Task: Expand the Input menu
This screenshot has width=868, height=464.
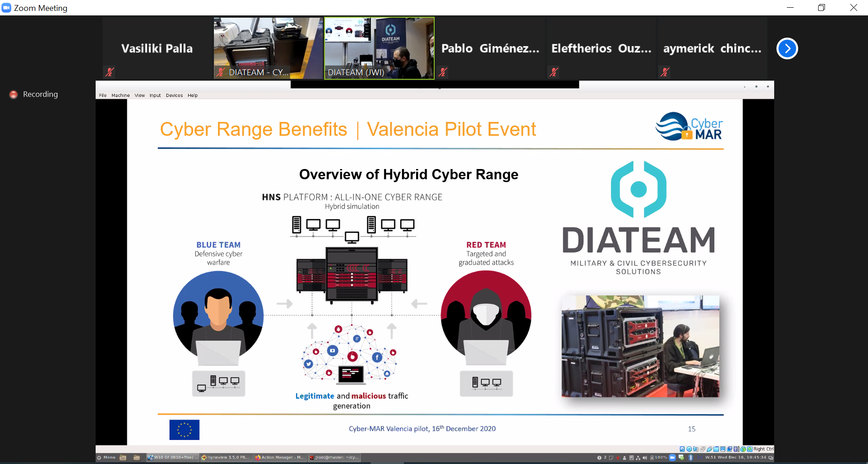Action: coord(155,95)
